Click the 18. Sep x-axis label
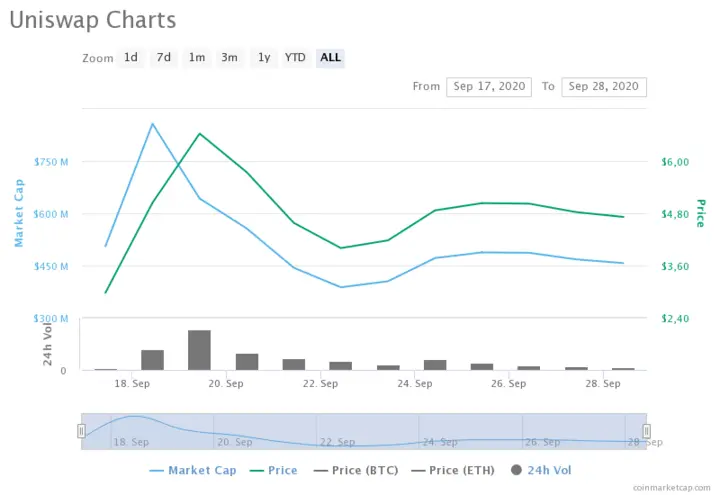The image size is (720, 495). pos(132,384)
